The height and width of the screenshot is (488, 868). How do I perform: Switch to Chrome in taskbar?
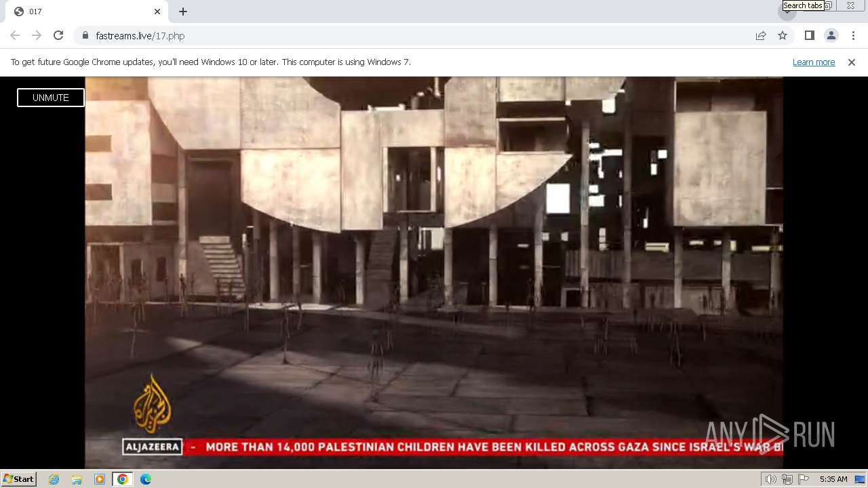tap(123, 479)
